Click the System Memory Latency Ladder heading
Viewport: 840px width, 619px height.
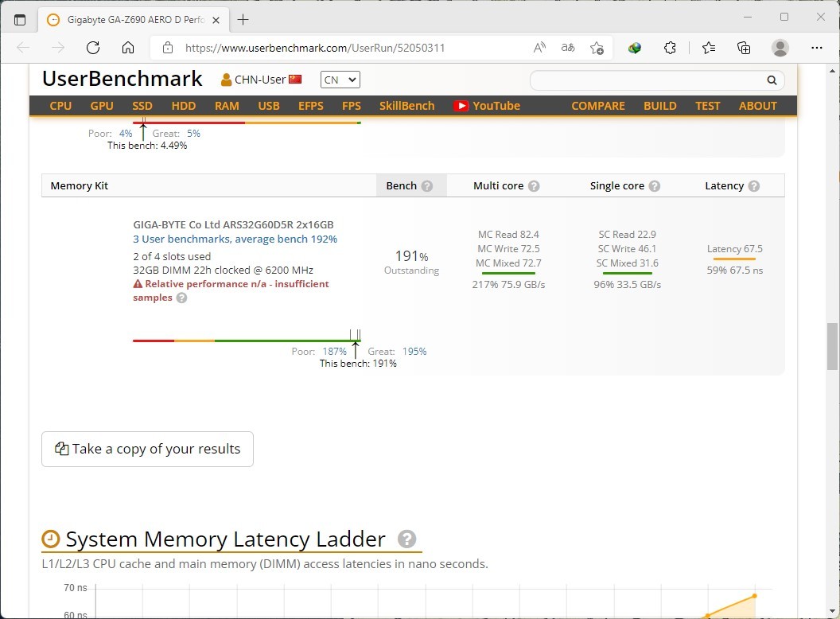(x=225, y=539)
